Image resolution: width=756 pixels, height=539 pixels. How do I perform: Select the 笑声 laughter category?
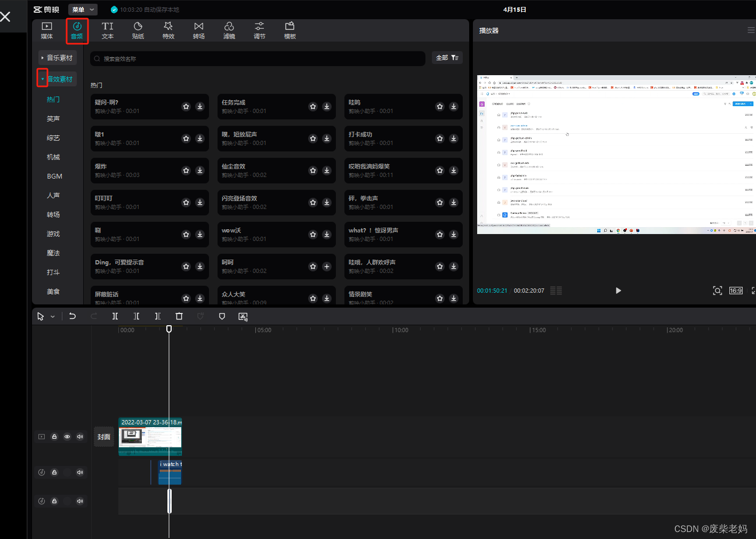[53, 119]
